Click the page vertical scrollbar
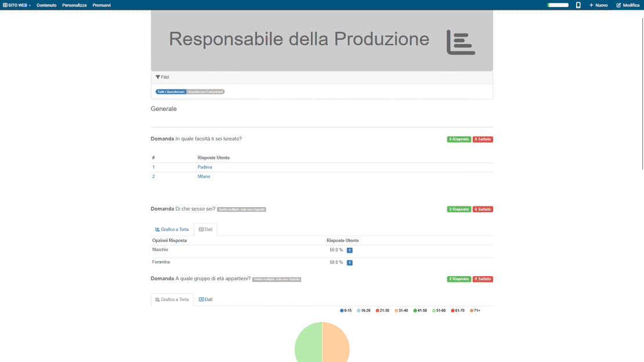Screen dimensions: 644x362 (x=642, y=93)
